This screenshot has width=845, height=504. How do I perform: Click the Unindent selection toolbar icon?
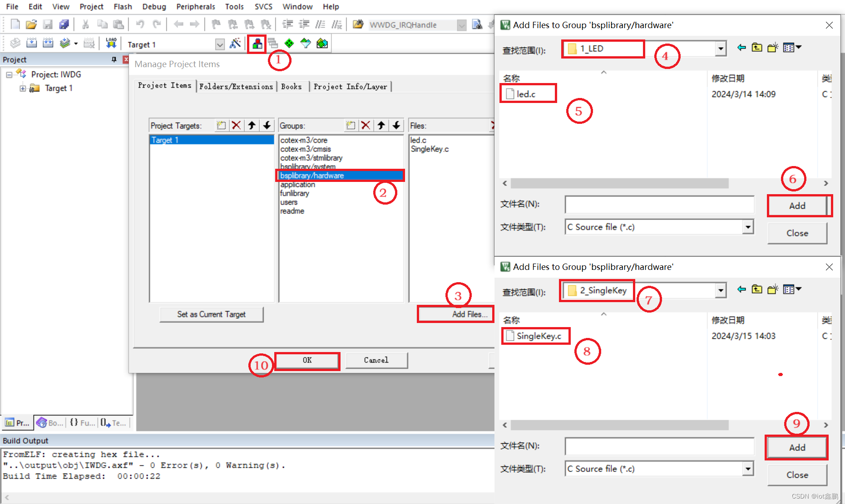pyautogui.click(x=304, y=24)
